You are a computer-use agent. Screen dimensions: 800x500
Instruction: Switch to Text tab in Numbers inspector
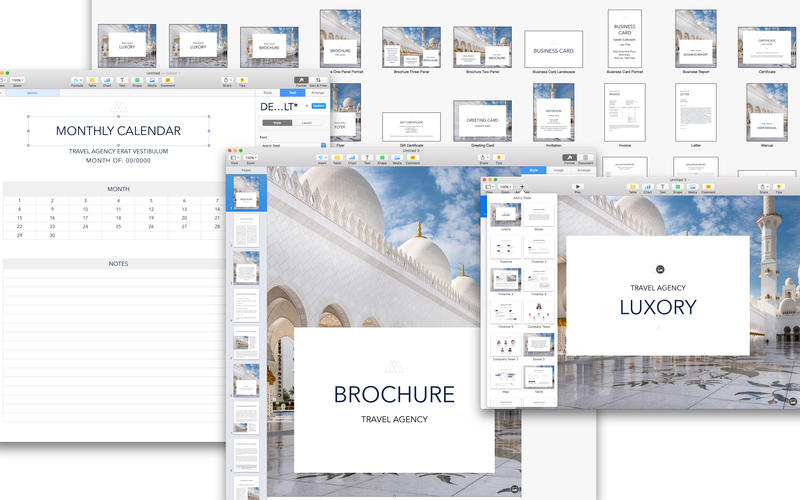(292, 93)
